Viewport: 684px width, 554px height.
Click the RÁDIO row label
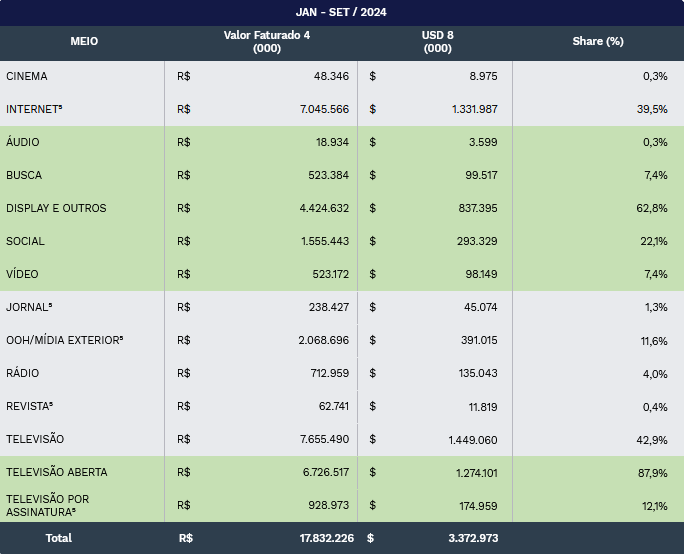[23, 373]
